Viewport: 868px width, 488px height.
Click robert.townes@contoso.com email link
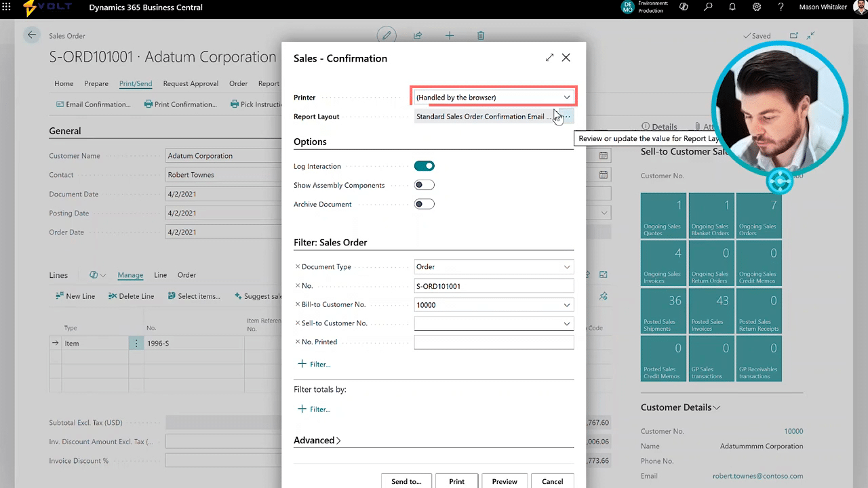click(x=757, y=476)
